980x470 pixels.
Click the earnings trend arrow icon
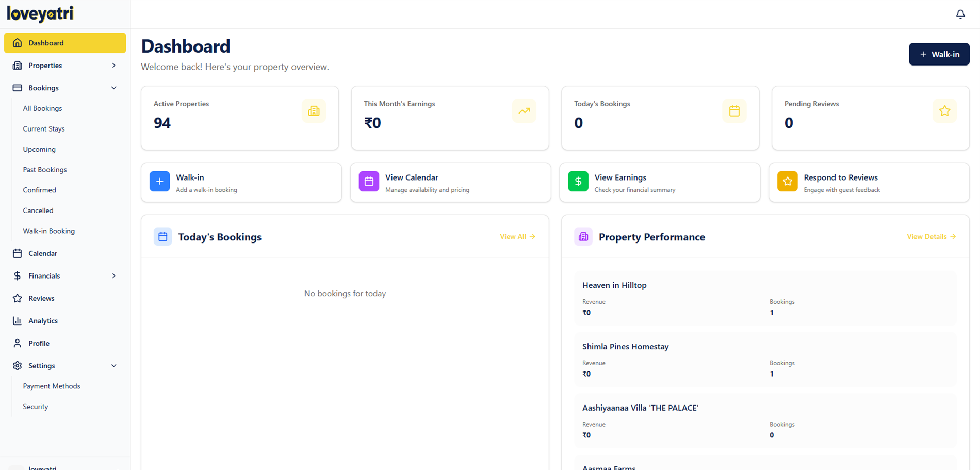(x=524, y=111)
